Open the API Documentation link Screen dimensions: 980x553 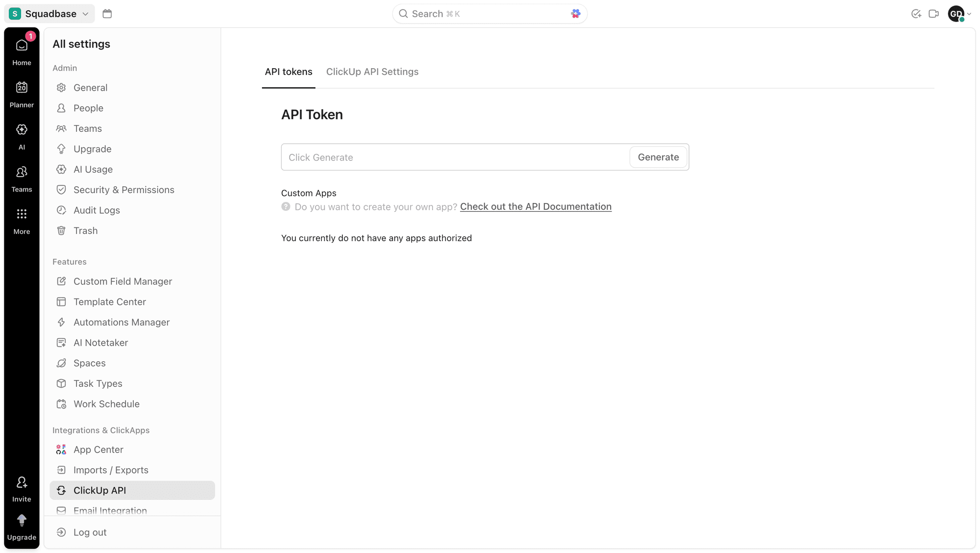click(536, 207)
